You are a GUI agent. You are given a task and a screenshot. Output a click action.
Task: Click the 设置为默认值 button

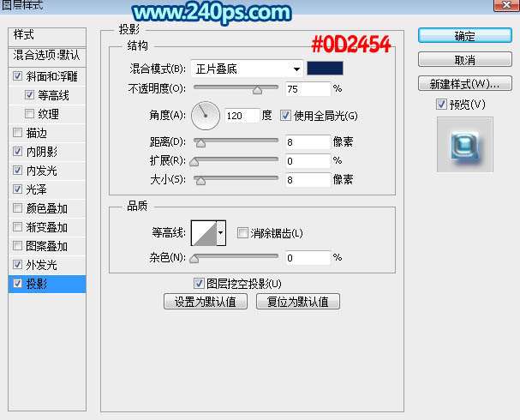coord(206,302)
